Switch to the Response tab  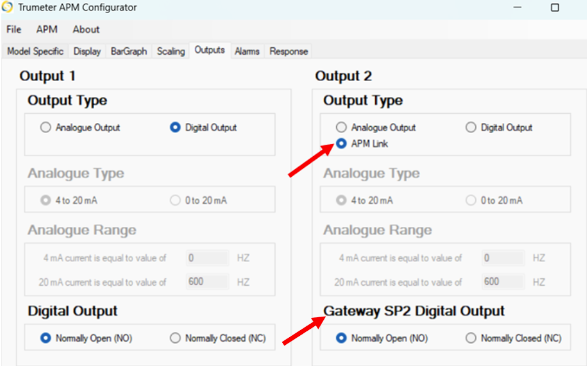[289, 51]
